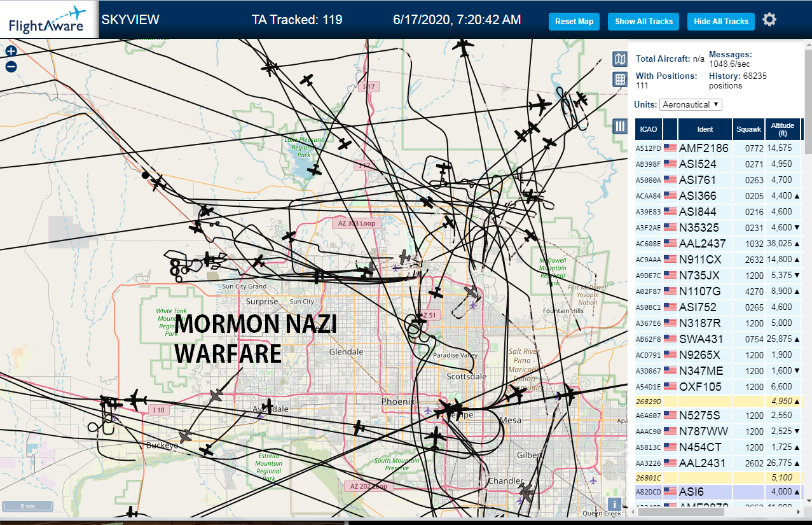Select flight AAL2431
The image size is (812, 525).
pos(718,463)
